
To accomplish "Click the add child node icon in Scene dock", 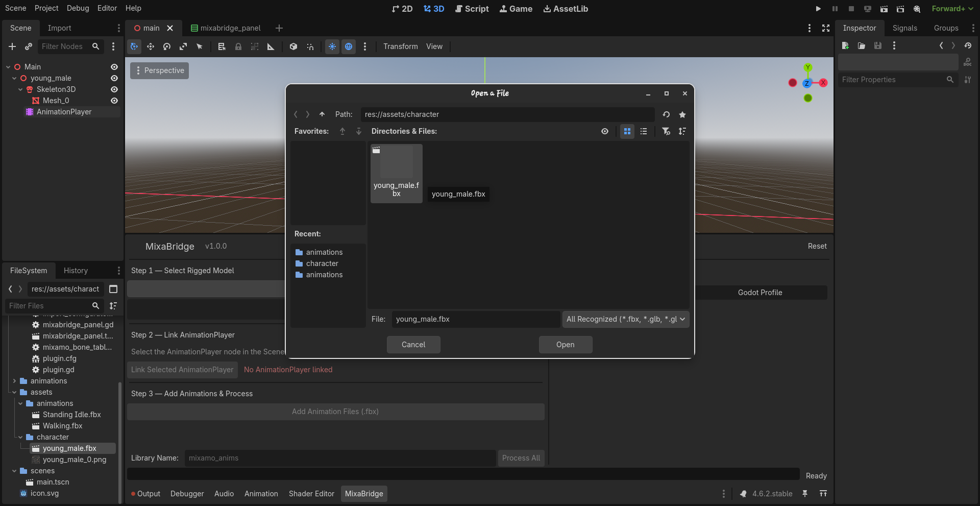I will (12, 46).
